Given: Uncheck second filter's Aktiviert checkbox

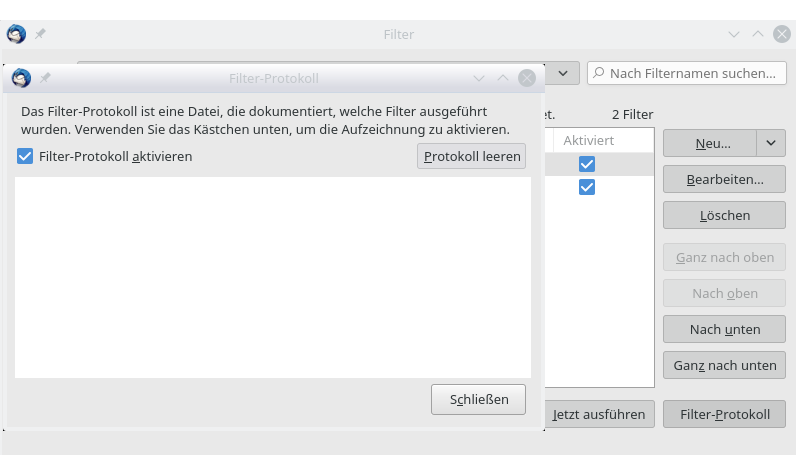Looking at the screenshot, I should [x=587, y=188].
